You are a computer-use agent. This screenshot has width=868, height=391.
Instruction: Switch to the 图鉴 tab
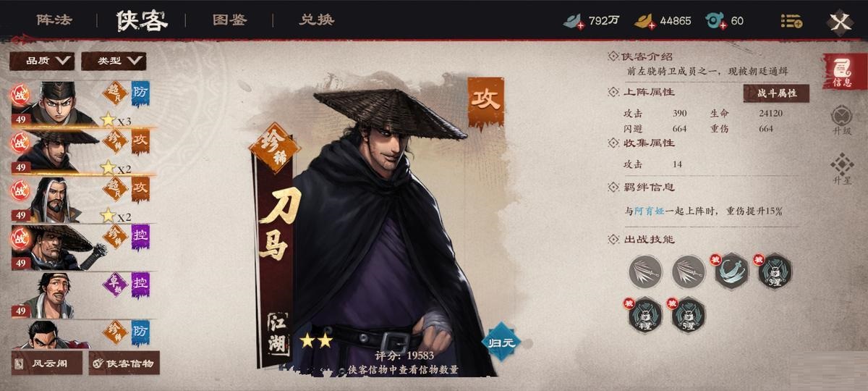coord(230,20)
